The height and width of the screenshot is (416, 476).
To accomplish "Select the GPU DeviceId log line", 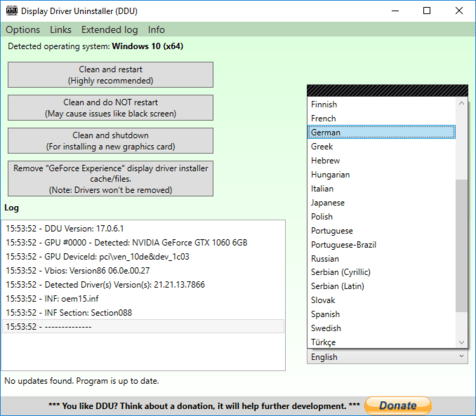I will [x=143, y=257].
